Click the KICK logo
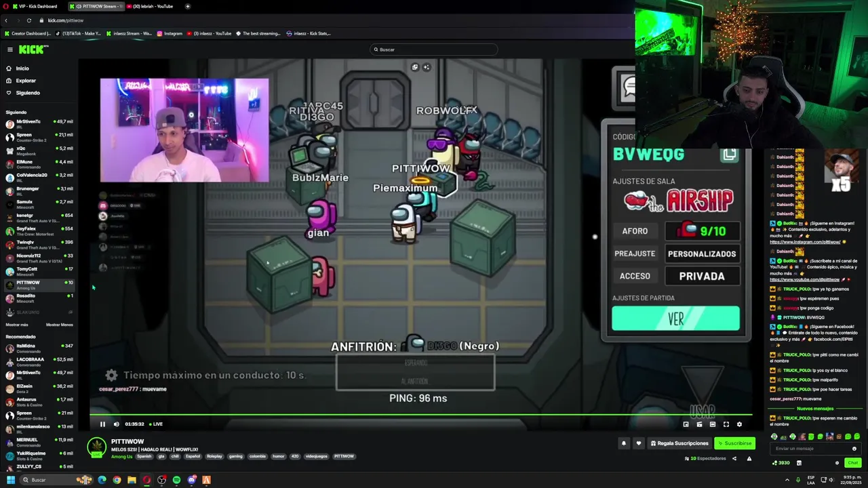 pos(33,49)
